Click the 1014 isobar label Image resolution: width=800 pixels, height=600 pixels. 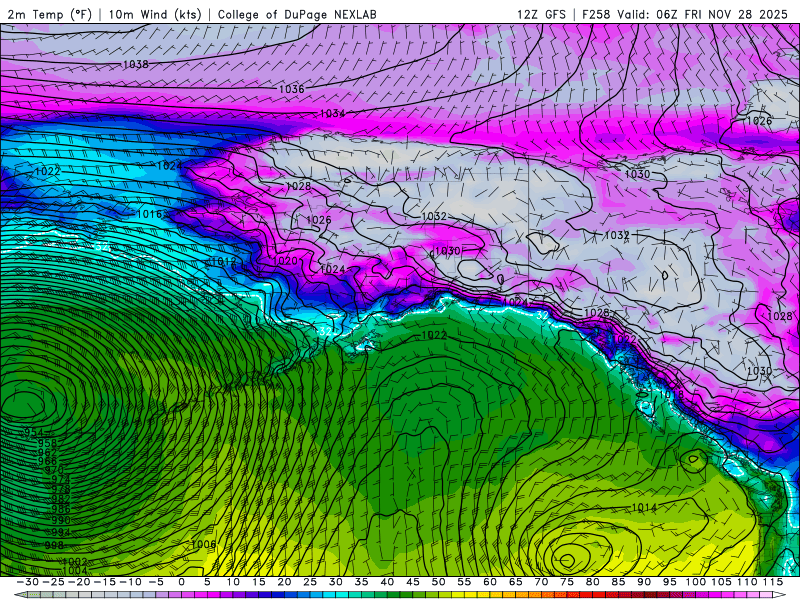(x=644, y=508)
